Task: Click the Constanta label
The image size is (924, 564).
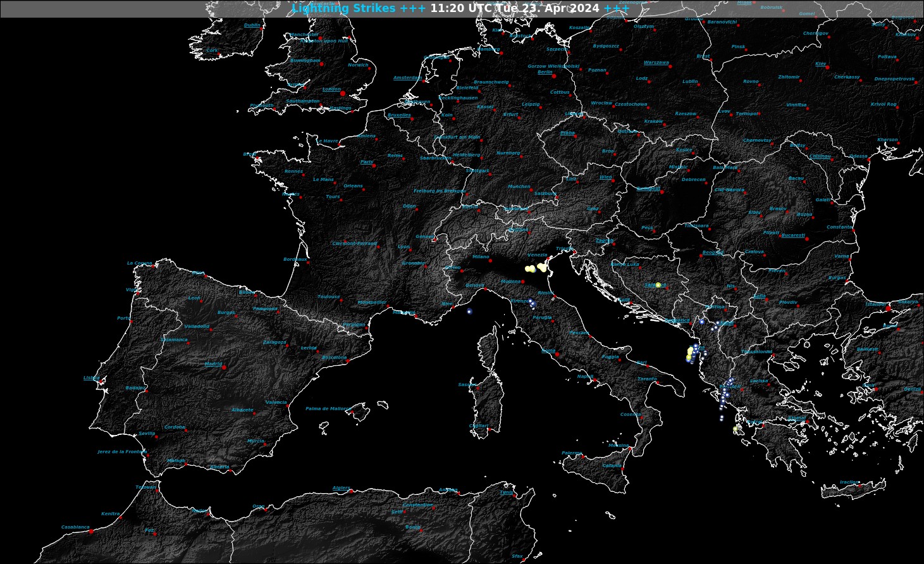Action: click(x=840, y=227)
